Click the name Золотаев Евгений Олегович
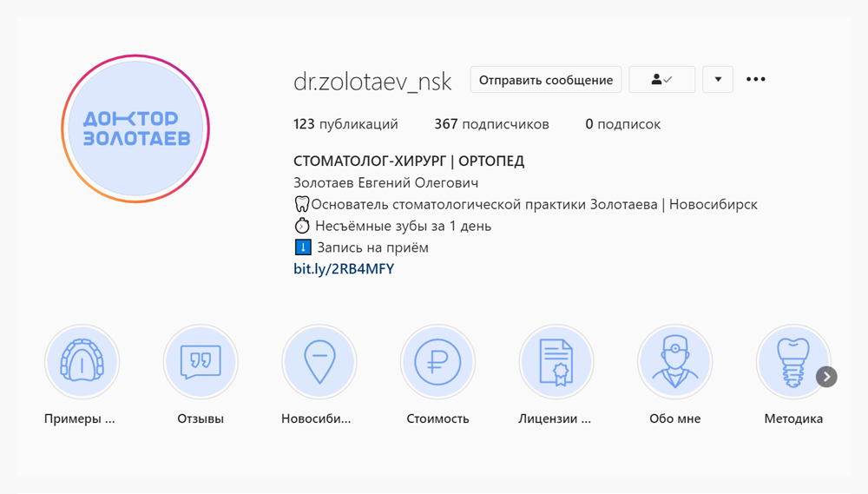 click(386, 183)
